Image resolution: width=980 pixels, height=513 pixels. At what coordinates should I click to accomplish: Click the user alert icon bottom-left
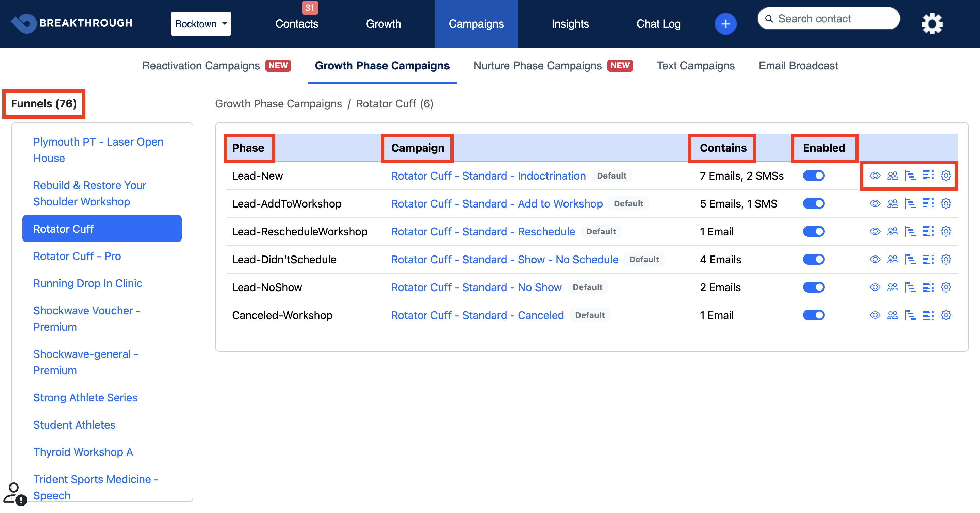tap(15, 494)
